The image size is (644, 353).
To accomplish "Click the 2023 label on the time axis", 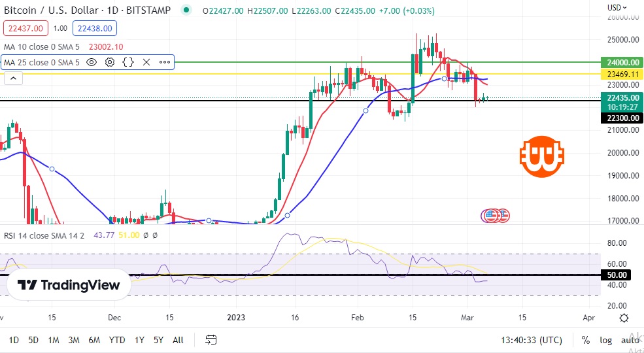I will (x=236, y=318).
